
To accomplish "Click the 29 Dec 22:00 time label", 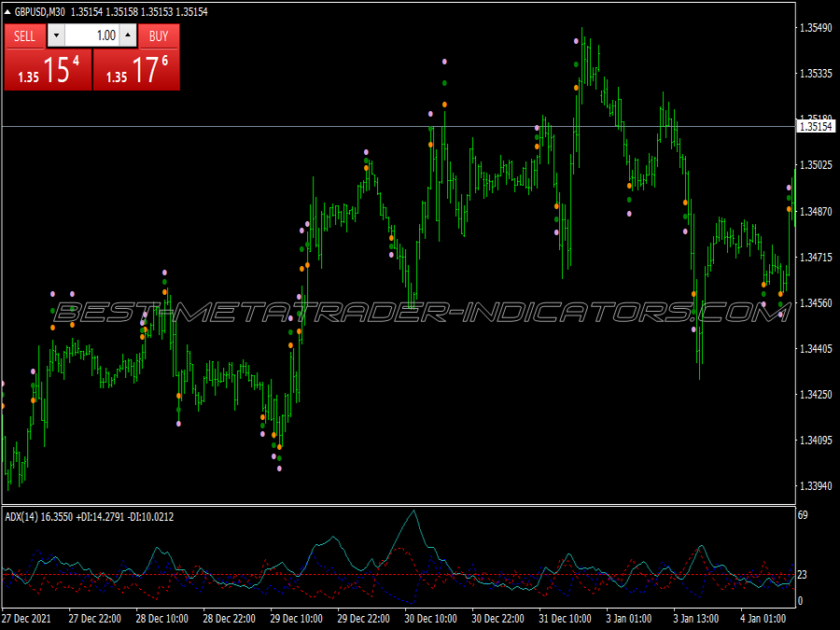I will tap(363, 618).
